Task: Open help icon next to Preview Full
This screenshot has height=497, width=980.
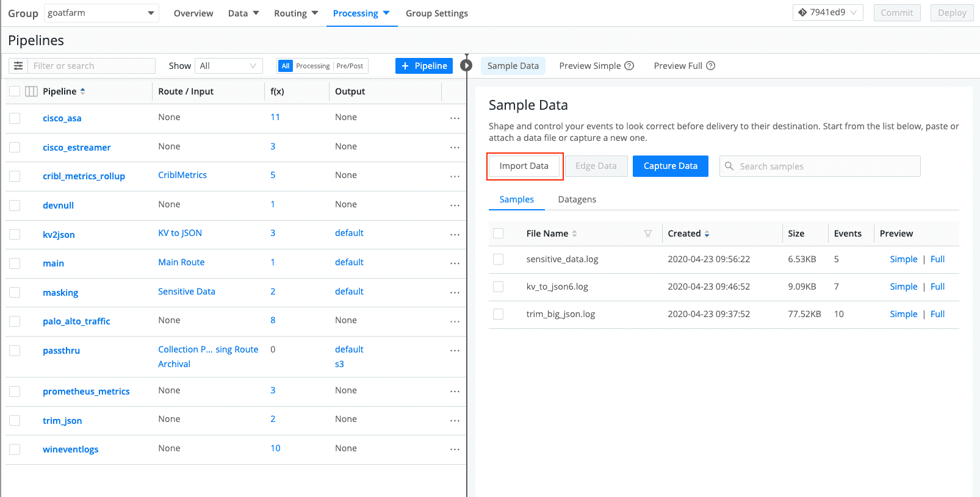Action: (710, 66)
